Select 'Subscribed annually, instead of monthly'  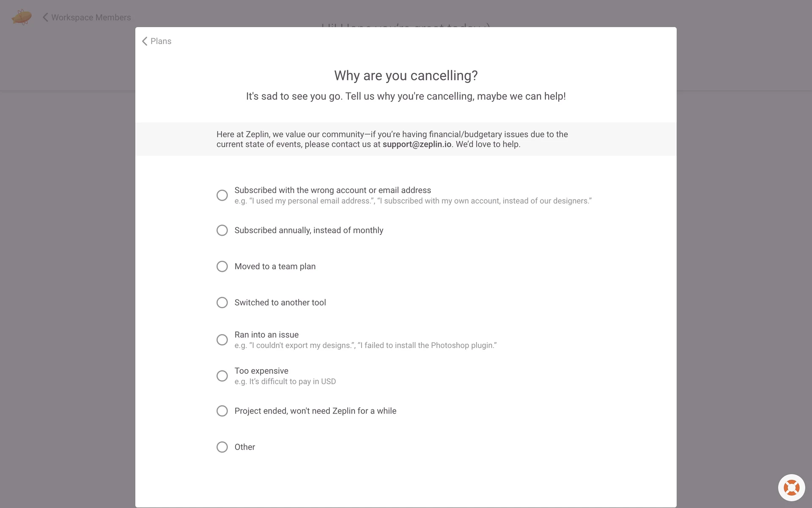tap(222, 230)
